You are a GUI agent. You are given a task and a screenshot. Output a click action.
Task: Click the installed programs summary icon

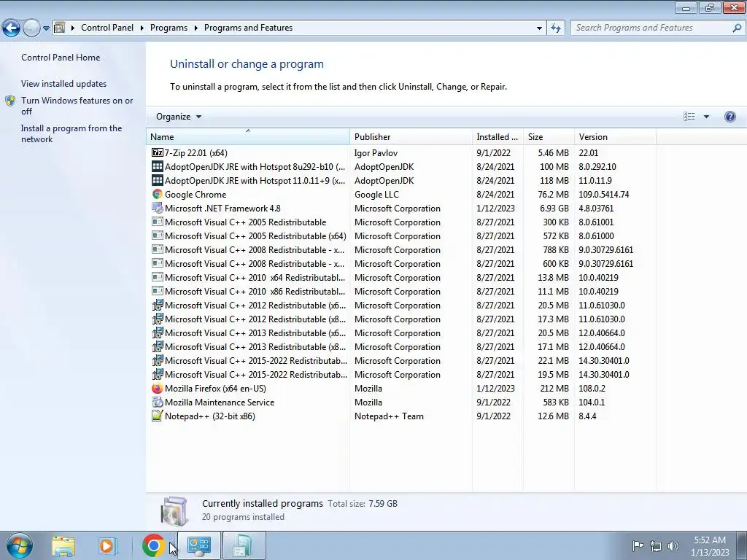[174, 510]
